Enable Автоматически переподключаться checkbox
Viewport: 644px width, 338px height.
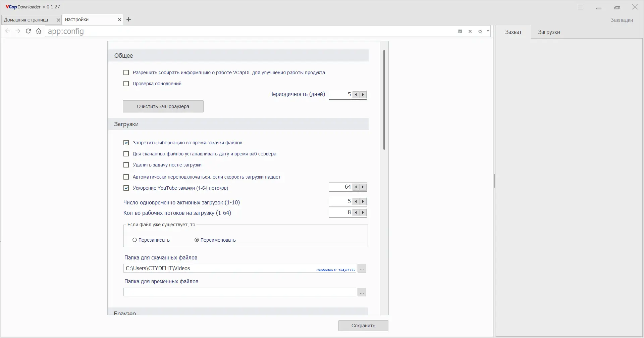click(x=126, y=177)
